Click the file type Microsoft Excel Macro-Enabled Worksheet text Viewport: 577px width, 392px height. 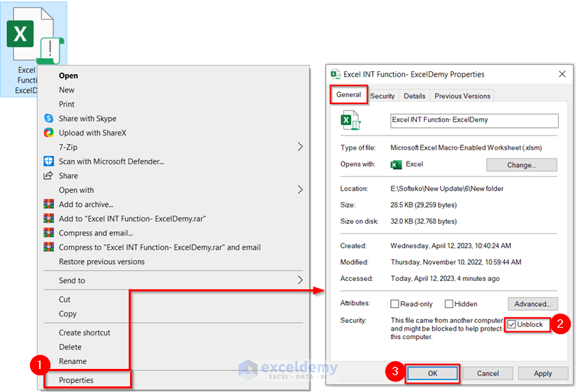(x=466, y=148)
